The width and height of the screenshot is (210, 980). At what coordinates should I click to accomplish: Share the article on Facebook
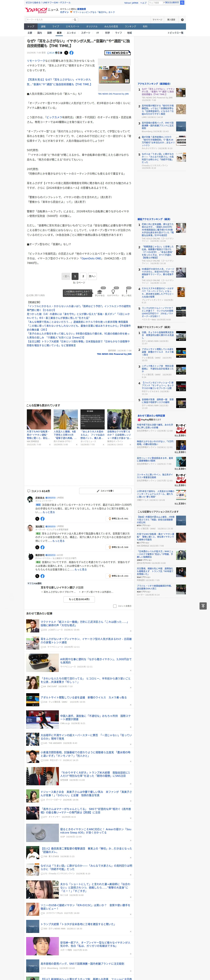pos(71,53)
